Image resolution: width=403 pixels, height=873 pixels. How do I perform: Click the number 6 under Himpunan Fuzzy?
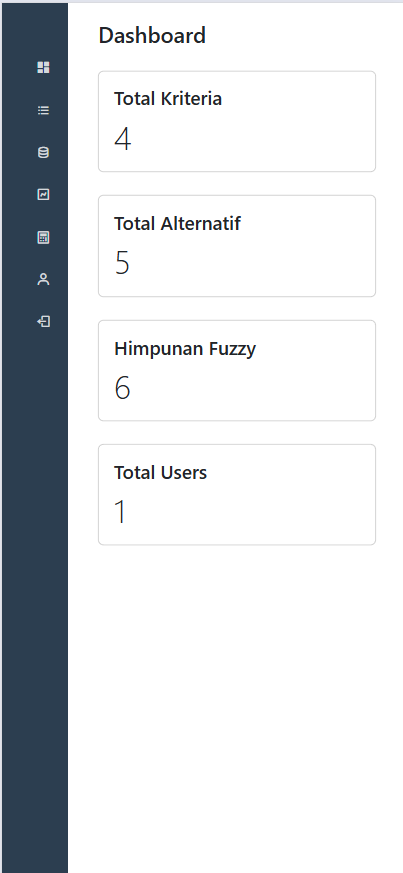point(122,388)
